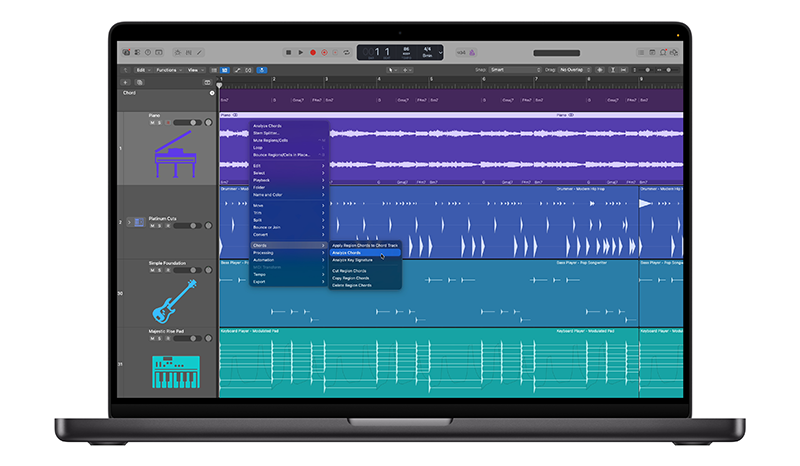Record-enable the Simple Foundation track
800x466 pixels.
click(x=166, y=270)
